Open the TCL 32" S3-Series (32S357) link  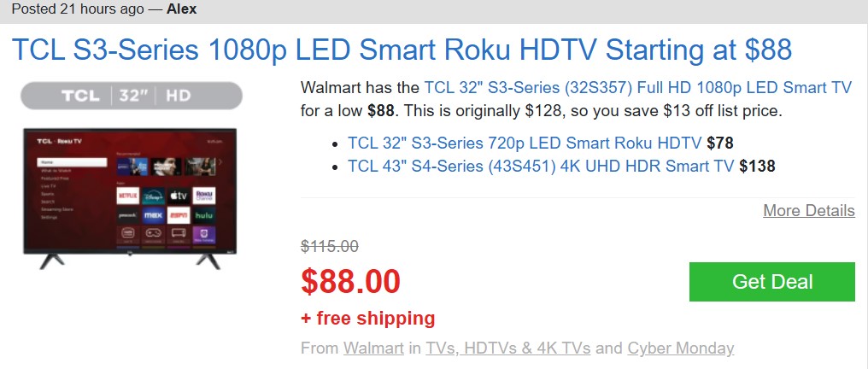(637, 88)
